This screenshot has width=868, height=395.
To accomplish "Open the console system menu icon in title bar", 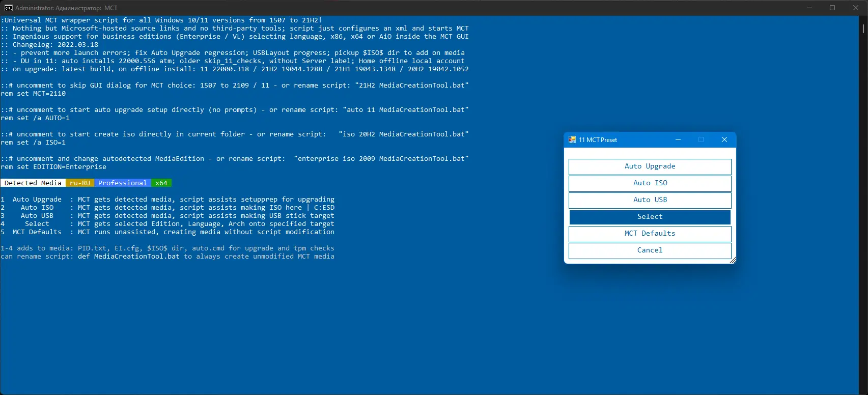I will (x=9, y=8).
